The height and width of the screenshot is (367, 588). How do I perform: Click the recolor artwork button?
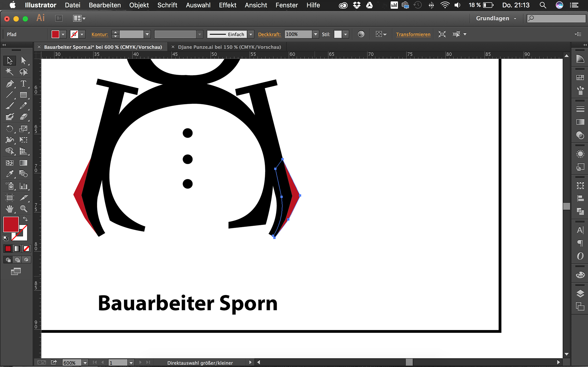coord(361,34)
